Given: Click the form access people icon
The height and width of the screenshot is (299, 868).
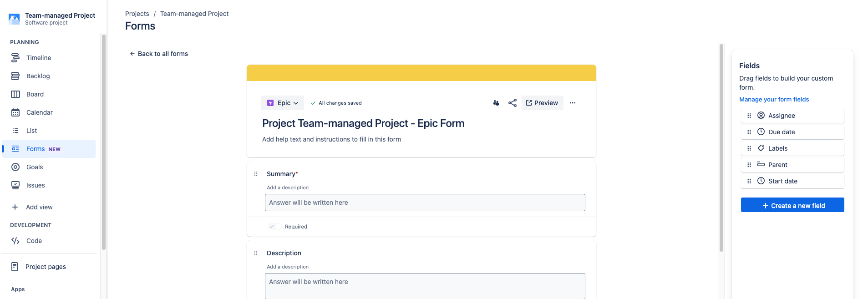Looking at the screenshot, I should tap(496, 103).
